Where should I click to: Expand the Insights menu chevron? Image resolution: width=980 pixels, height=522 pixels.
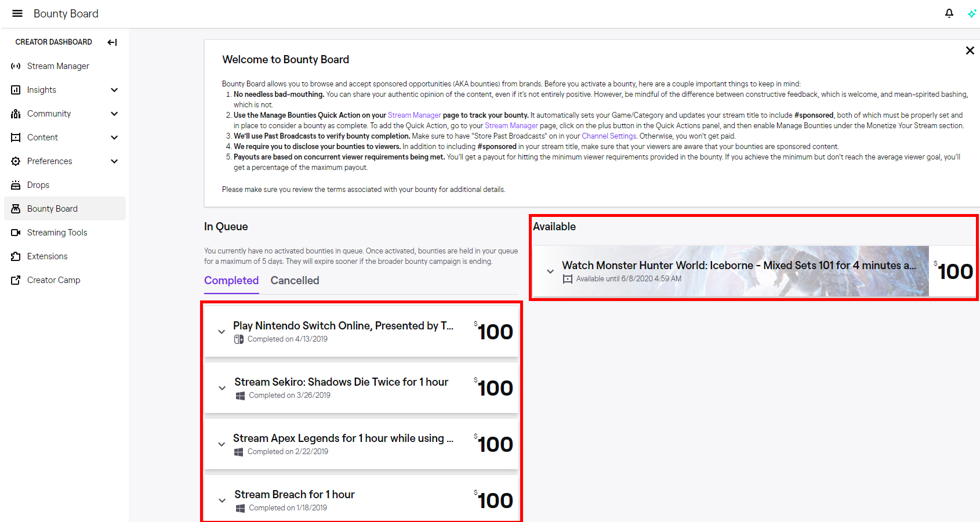pos(114,90)
